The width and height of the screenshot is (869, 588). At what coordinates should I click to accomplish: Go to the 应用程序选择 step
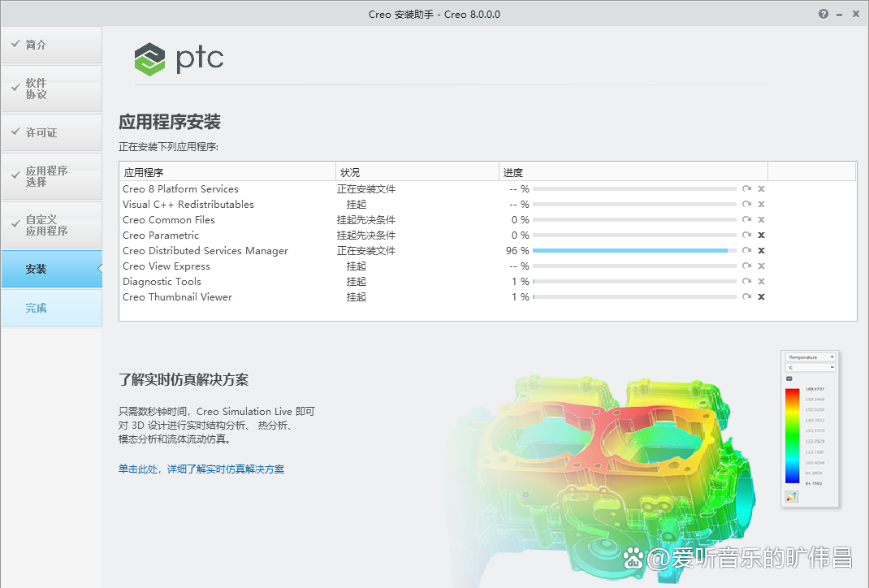pyautogui.click(x=51, y=176)
